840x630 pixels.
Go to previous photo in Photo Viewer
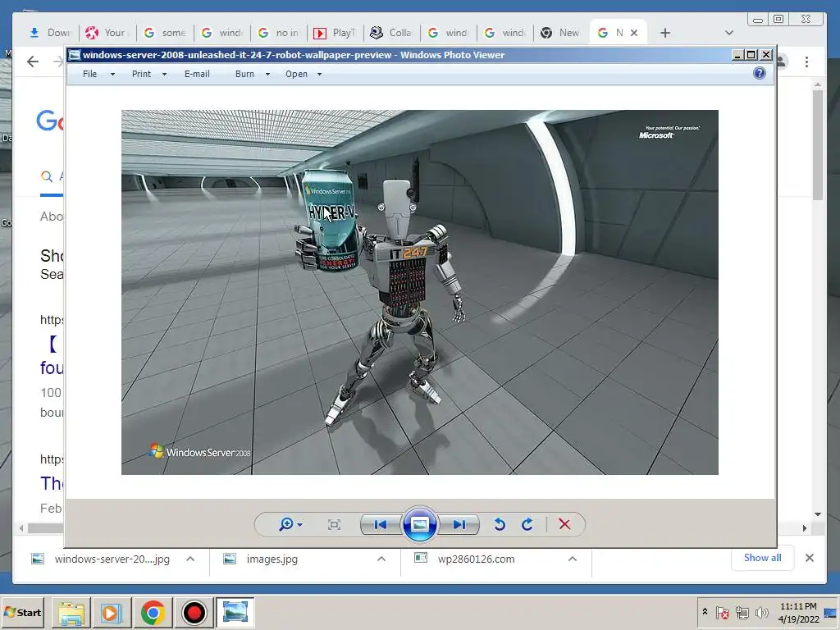[381, 524]
